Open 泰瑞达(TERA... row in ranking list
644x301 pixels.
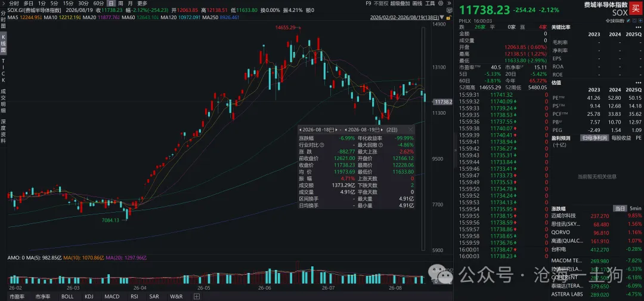coord(597,286)
